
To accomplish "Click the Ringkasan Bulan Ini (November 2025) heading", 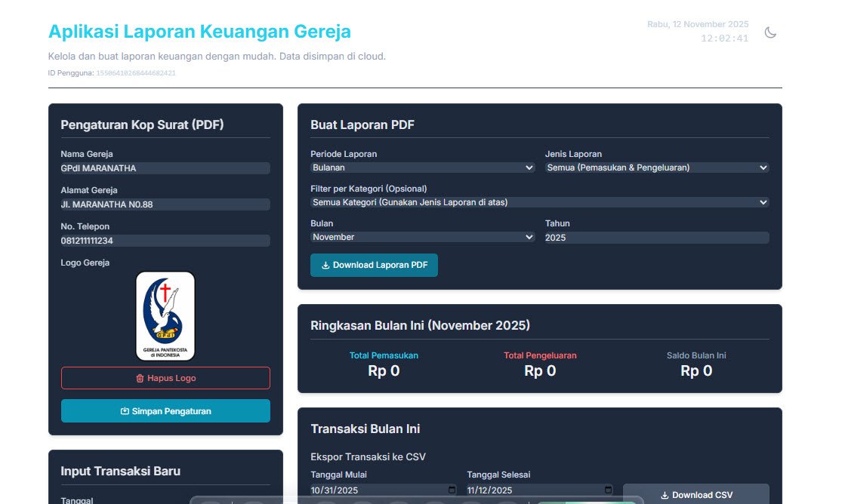I will click(x=420, y=325).
